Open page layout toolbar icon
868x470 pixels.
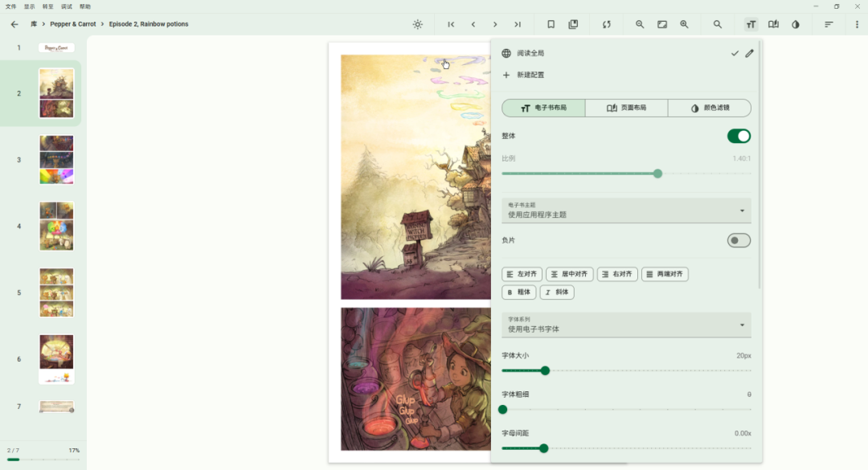[773, 24]
